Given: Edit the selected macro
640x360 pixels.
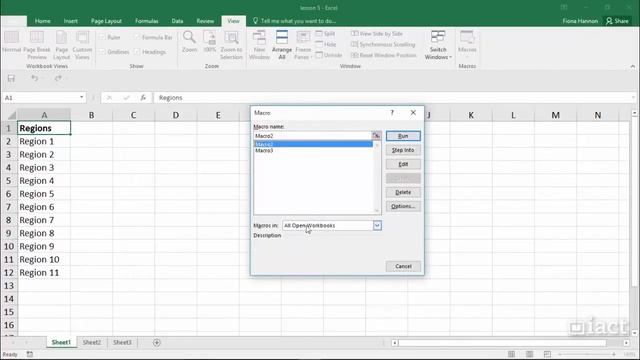Looking at the screenshot, I should tap(403, 164).
